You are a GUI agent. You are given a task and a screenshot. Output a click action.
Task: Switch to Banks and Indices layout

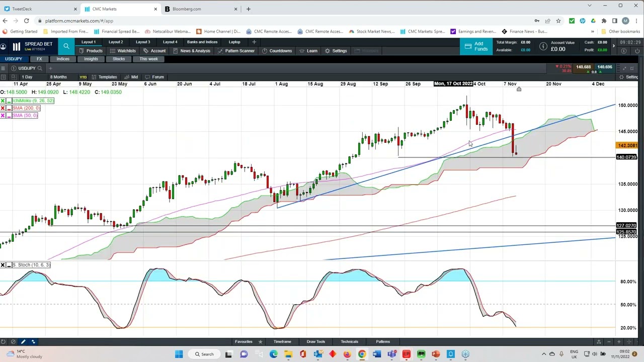point(202,42)
